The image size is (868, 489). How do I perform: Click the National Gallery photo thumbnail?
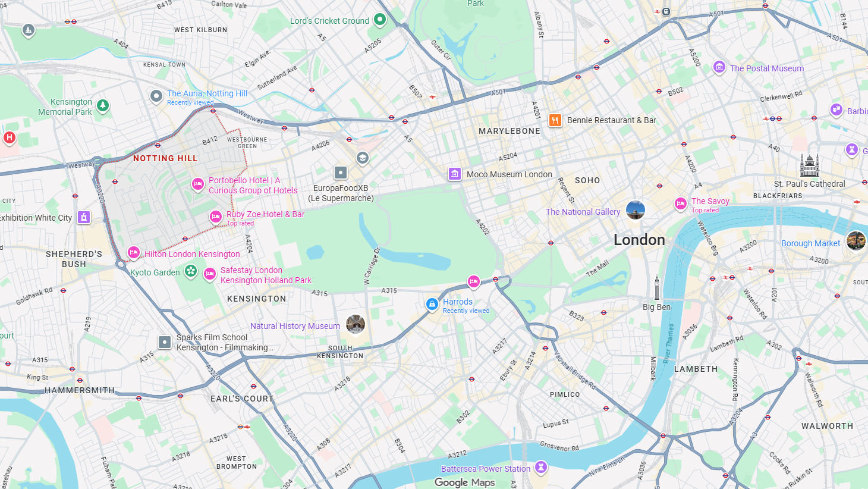tap(636, 210)
